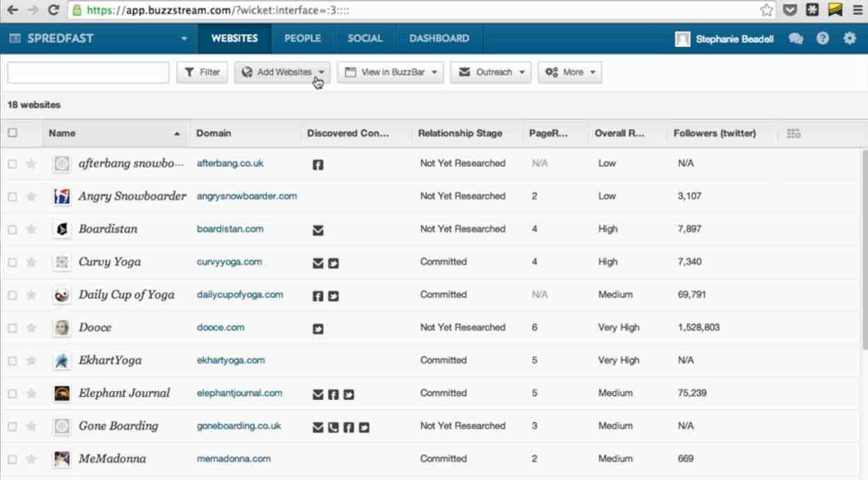Check the EkhartYoga row checkbox
The image size is (868, 480).
click(13, 360)
